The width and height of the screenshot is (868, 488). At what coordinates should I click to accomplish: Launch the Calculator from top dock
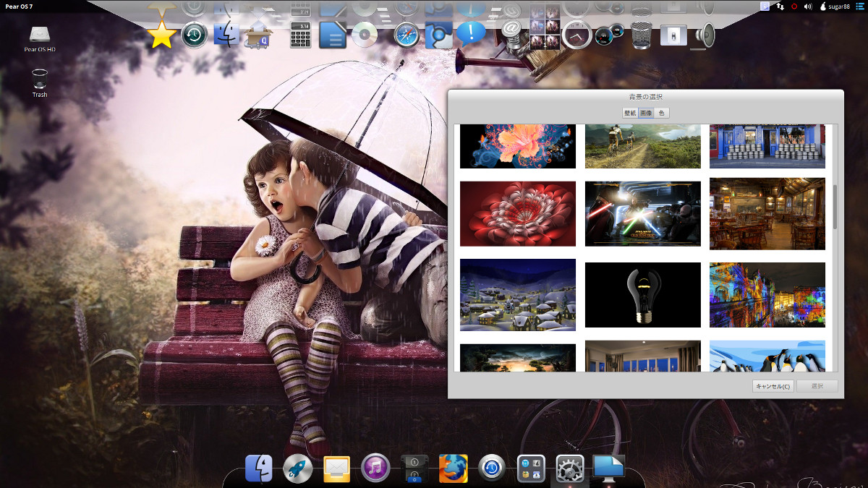coord(301,35)
